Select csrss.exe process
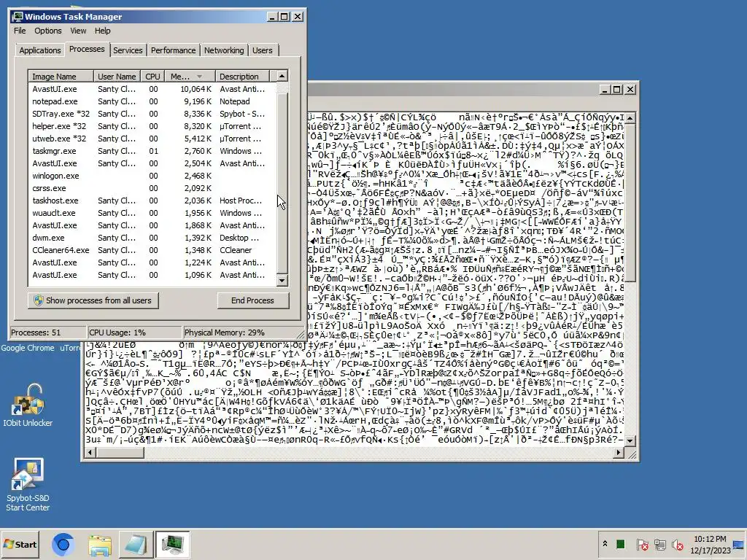 pos(152,188)
